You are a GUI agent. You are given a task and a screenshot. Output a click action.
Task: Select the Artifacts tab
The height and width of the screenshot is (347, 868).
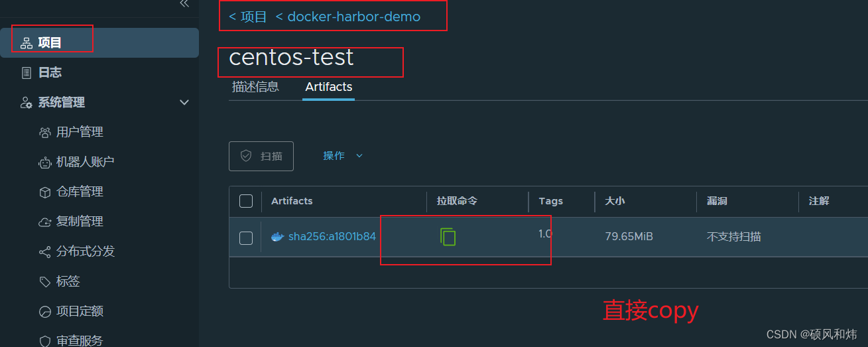click(x=328, y=87)
